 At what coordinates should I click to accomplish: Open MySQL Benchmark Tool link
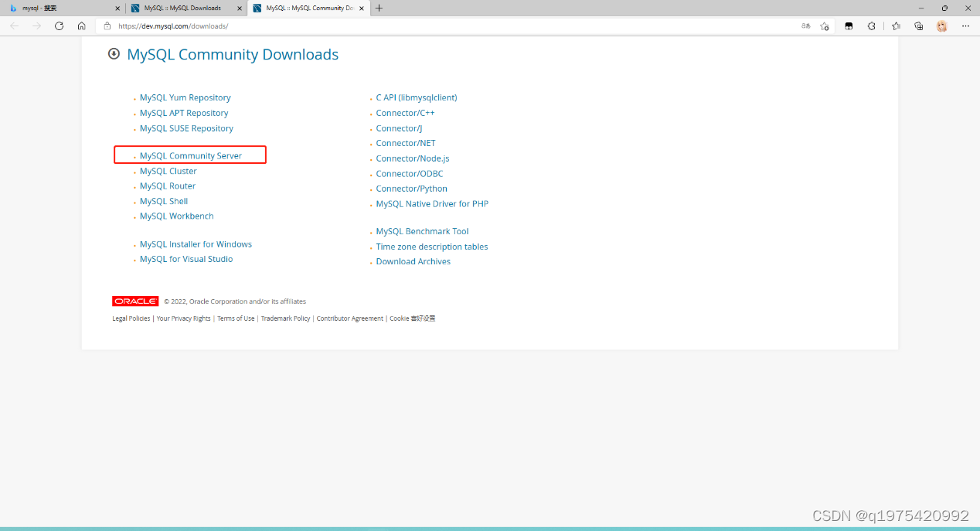(x=423, y=231)
